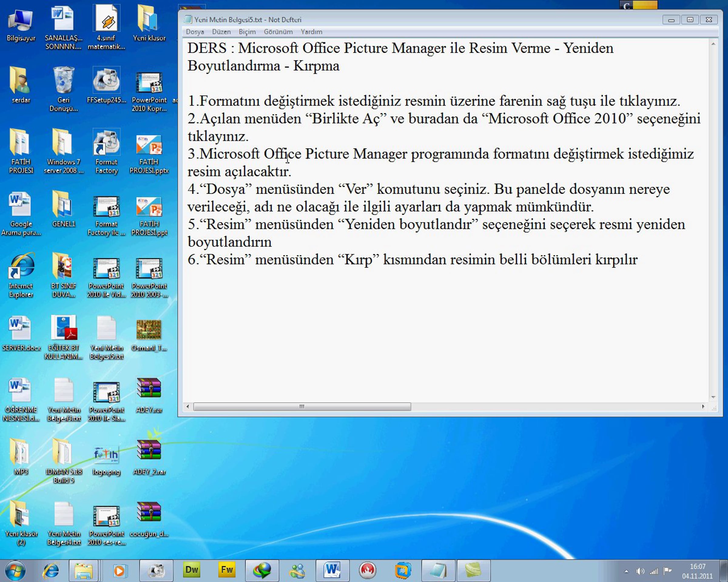Select the Osmanli_T... image icon
The width and height of the screenshot is (728, 582).
[x=149, y=335]
